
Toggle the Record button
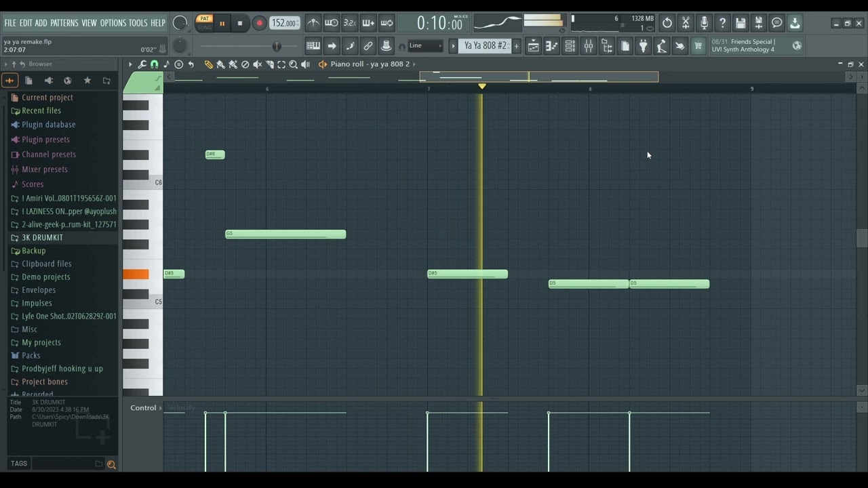259,23
